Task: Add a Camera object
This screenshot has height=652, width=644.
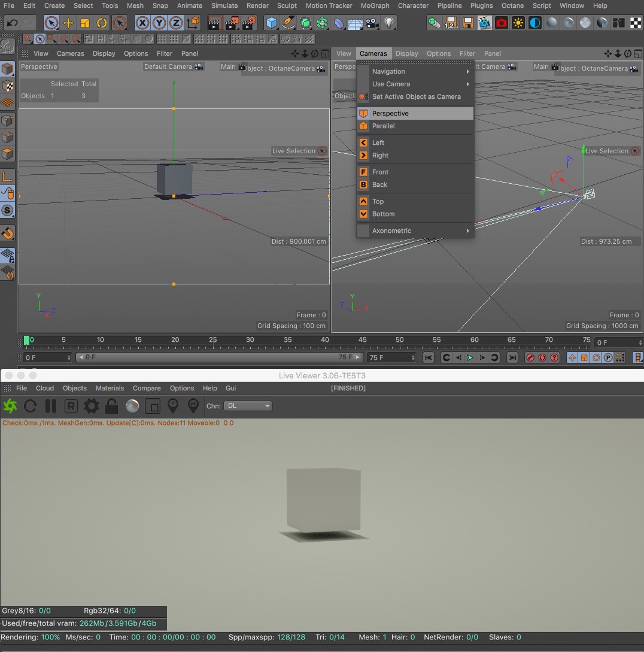Action: pos(372,23)
